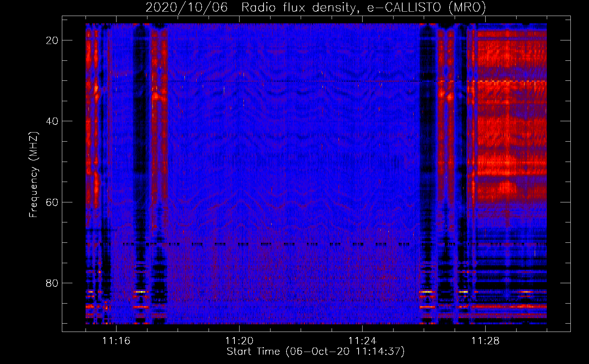Click the 'Start Time (06-Oct-20 11:14:37)' label
The width and height of the screenshot is (589, 364).
[x=316, y=352]
